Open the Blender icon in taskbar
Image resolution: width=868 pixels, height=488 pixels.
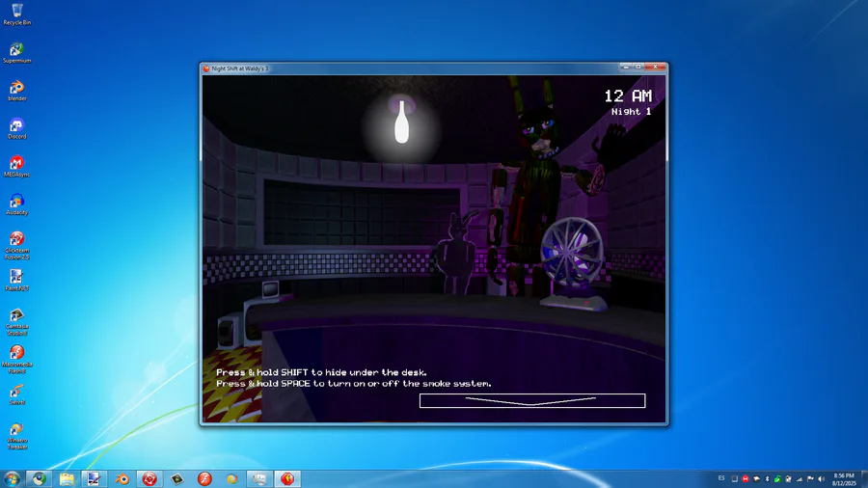click(x=122, y=478)
